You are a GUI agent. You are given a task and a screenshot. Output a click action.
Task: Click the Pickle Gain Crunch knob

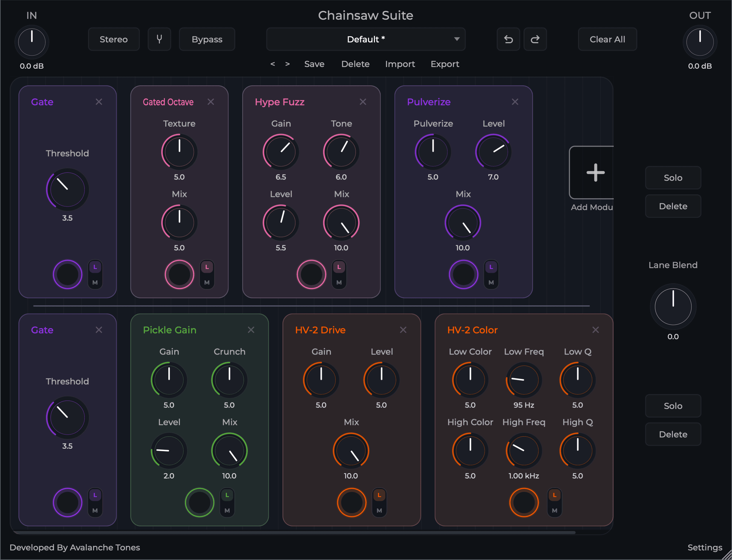229,380
